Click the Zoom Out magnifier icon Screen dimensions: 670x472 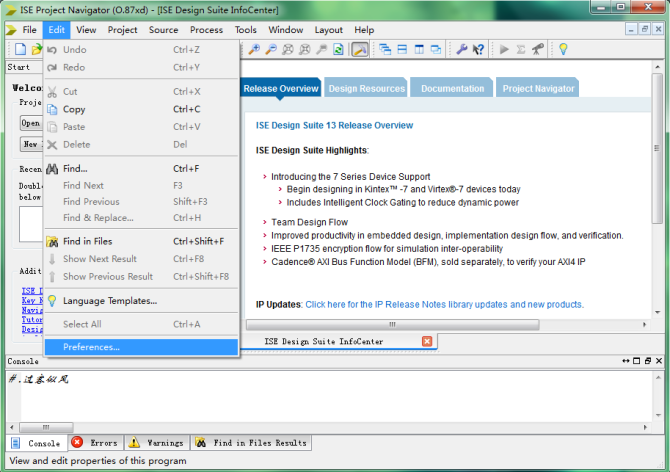[x=271, y=49]
